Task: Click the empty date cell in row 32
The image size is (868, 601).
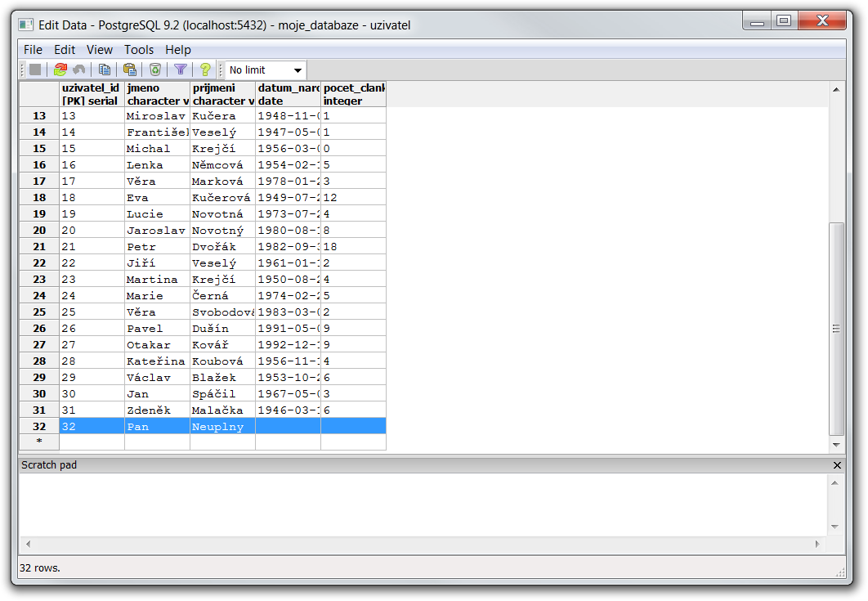Action: (x=288, y=426)
